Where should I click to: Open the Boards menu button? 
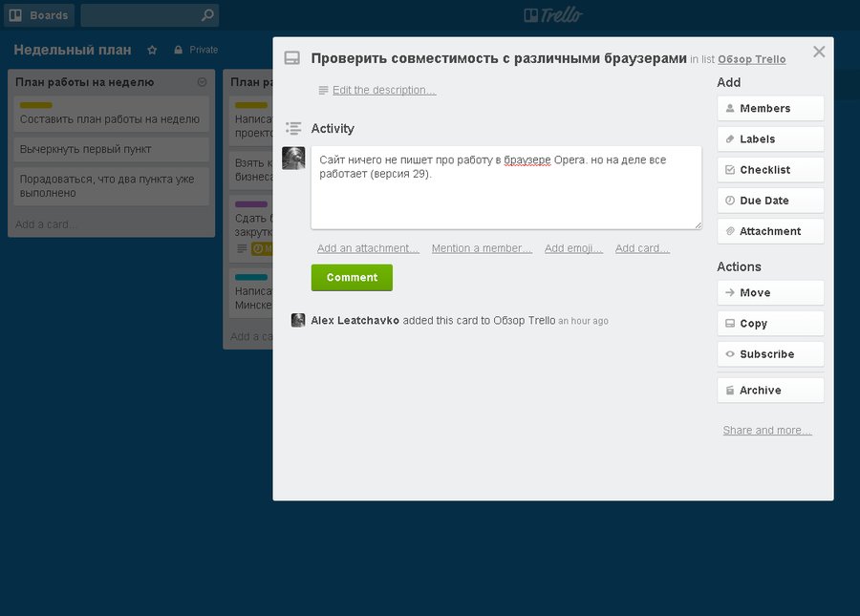(39, 15)
